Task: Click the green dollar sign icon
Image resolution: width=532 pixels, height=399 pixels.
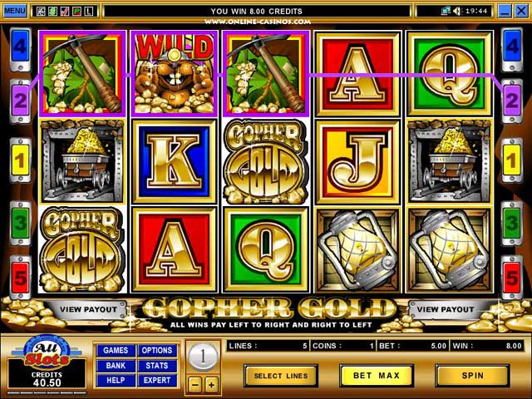Action: (52, 12)
